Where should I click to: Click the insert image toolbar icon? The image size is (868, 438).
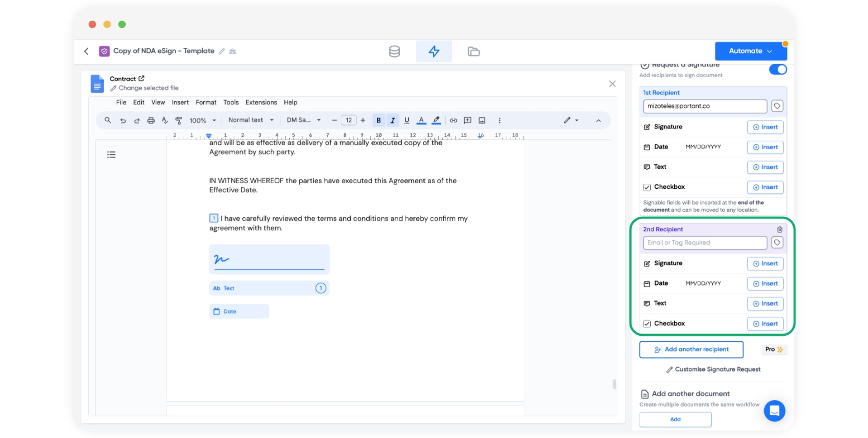pyautogui.click(x=482, y=120)
